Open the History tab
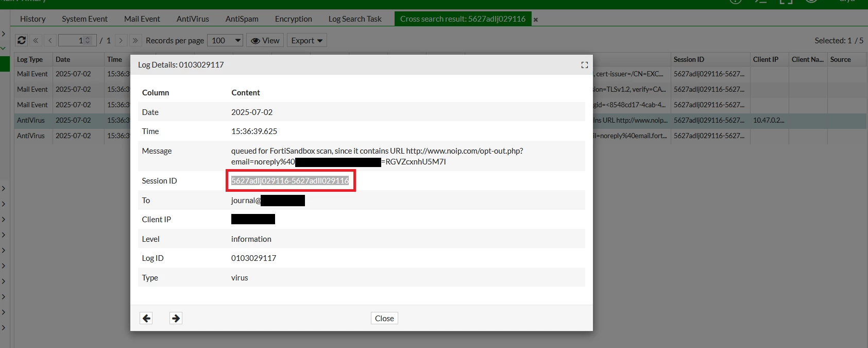Screen dimensions: 868x348 click(33, 19)
